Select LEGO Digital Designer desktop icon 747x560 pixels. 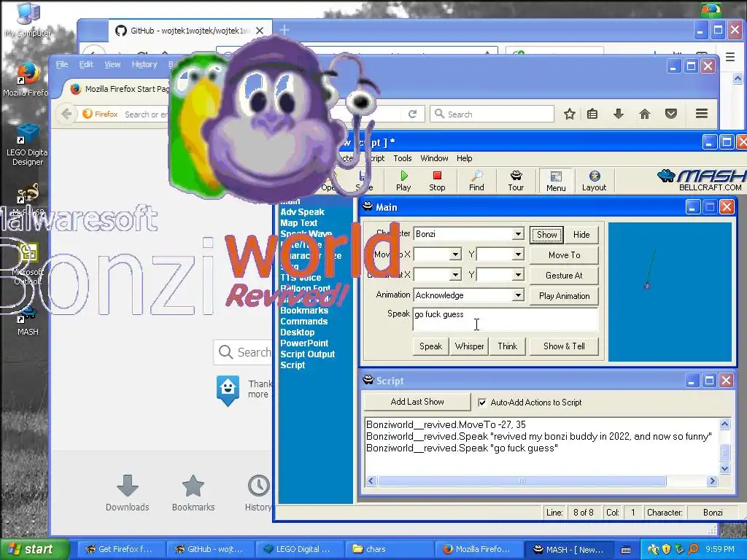[27, 145]
